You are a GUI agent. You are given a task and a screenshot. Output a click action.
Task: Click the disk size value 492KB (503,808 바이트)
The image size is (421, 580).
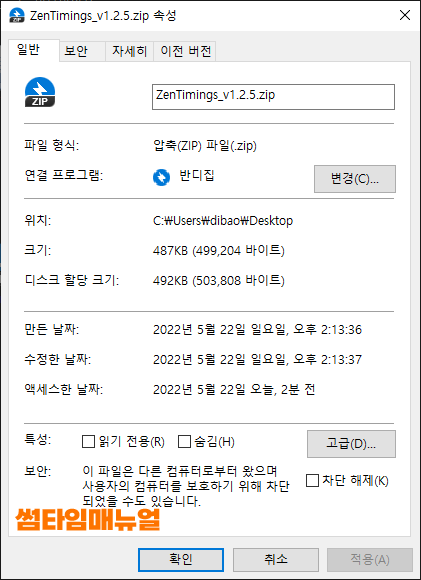(x=219, y=280)
